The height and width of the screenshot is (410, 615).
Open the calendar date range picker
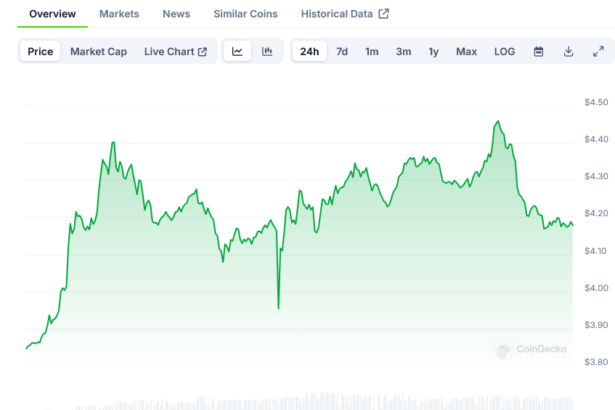pyautogui.click(x=538, y=51)
